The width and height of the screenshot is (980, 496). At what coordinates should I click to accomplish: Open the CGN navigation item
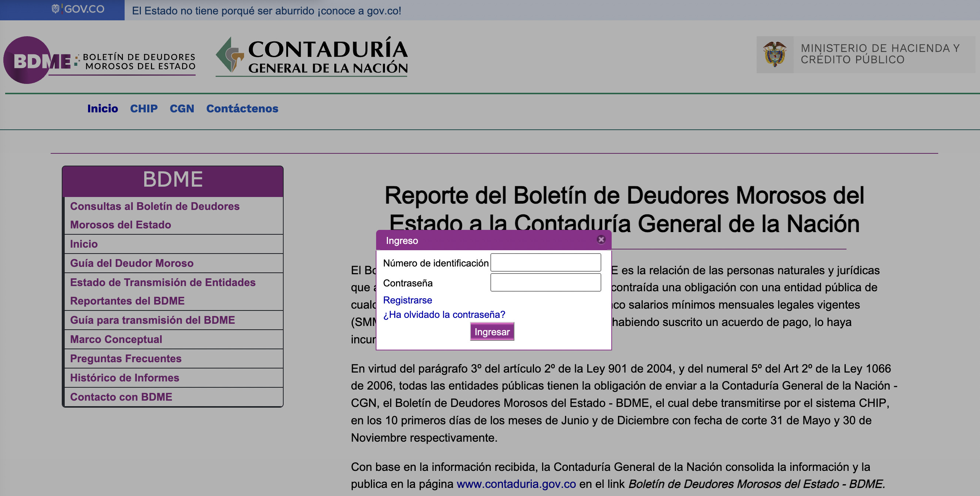coord(182,109)
